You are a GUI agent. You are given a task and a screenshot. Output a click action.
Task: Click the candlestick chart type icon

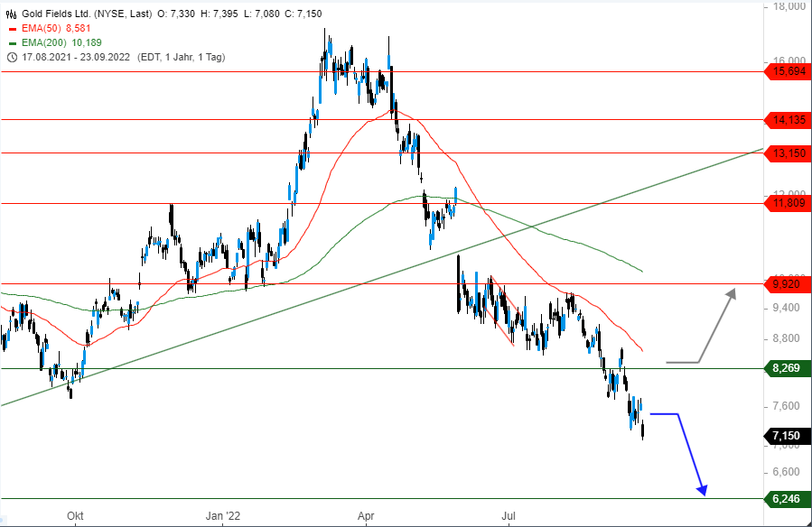(11, 14)
